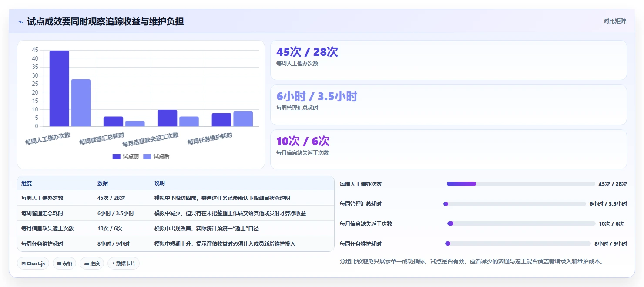
Task: Click the 数据 column header
Action: pyautogui.click(x=103, y=183)
